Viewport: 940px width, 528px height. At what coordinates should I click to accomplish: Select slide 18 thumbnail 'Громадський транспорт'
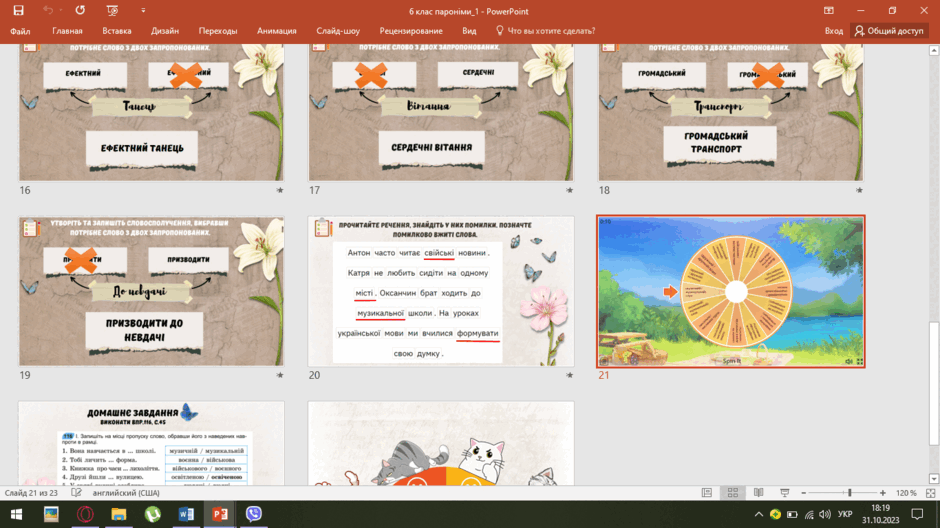(731, 112)
